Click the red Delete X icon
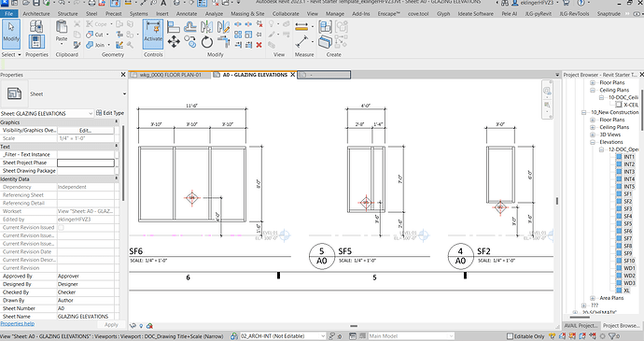The height and width of the screenshot is (341, 644). pos(259,45)
